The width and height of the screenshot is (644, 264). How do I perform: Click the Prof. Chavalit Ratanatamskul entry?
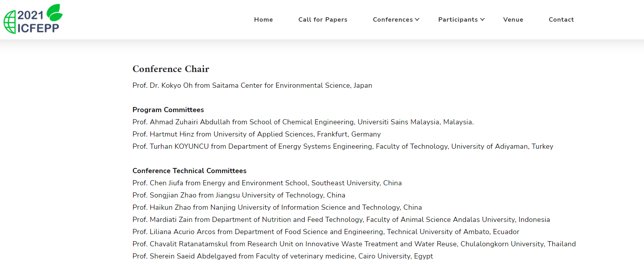pos(354,244)
